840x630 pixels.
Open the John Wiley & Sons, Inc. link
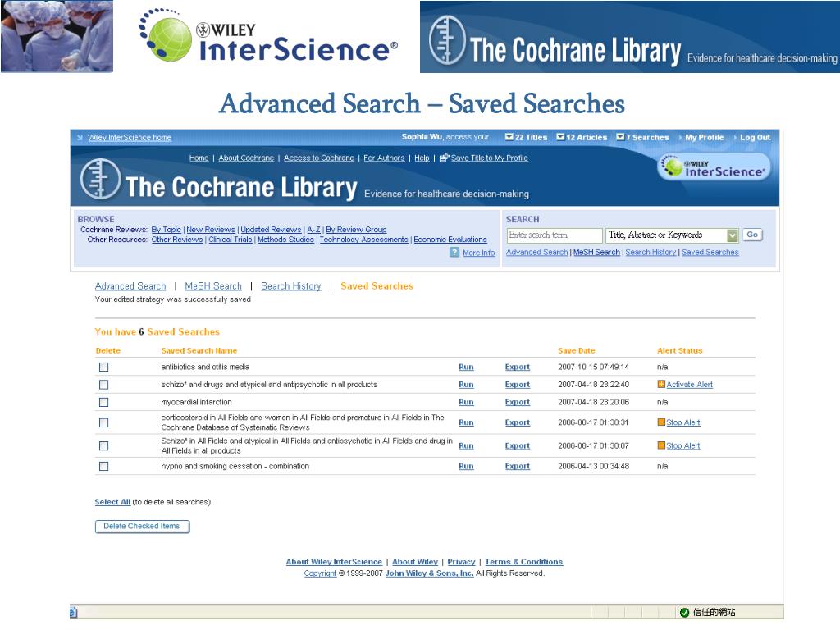click(x=430, y=573)
